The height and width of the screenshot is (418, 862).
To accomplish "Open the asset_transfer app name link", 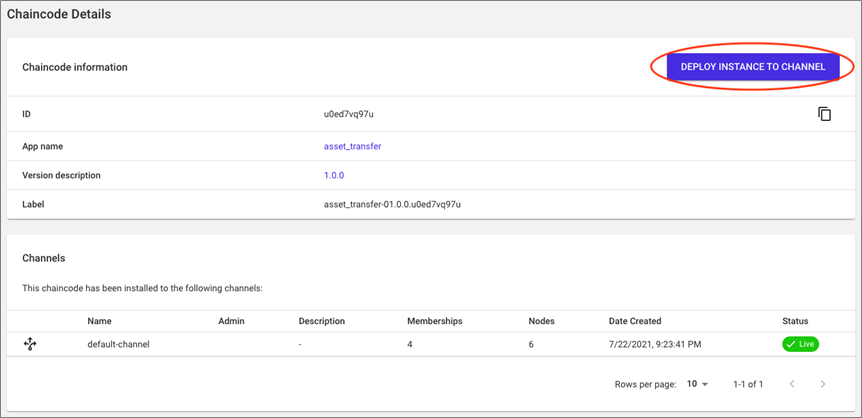I will coord(352,146).
